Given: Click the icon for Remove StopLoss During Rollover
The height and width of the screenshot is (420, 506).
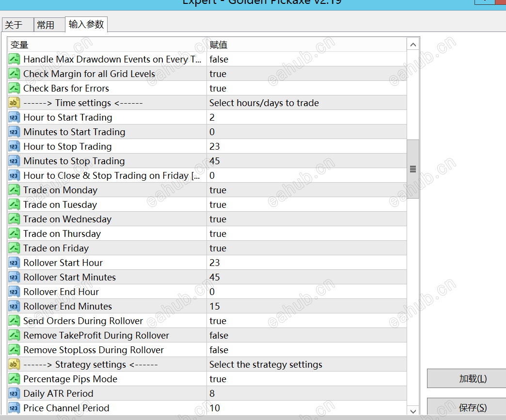Looking at the screenshot, I should click(14, 350).
